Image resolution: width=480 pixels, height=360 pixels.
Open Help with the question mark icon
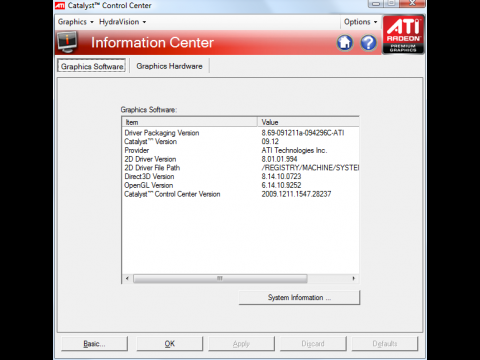pyautogui.click(x=368, y=43)
